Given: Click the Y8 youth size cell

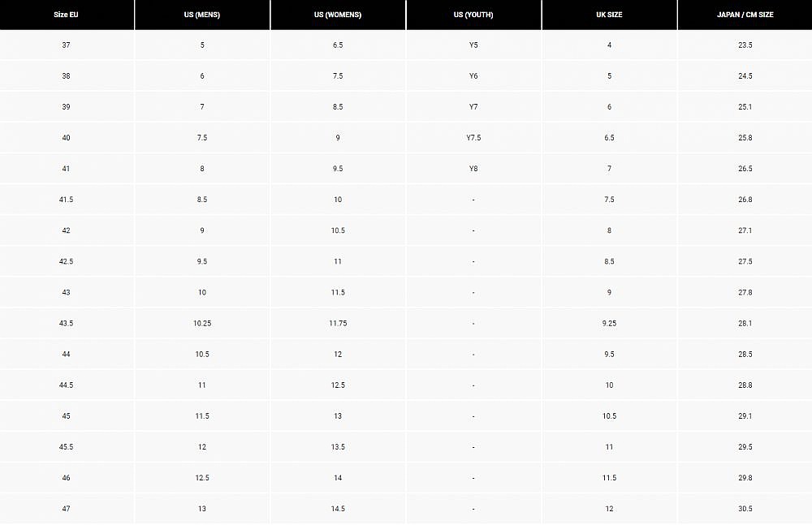Looking at the screenshot, I should (x=473, y=169).
